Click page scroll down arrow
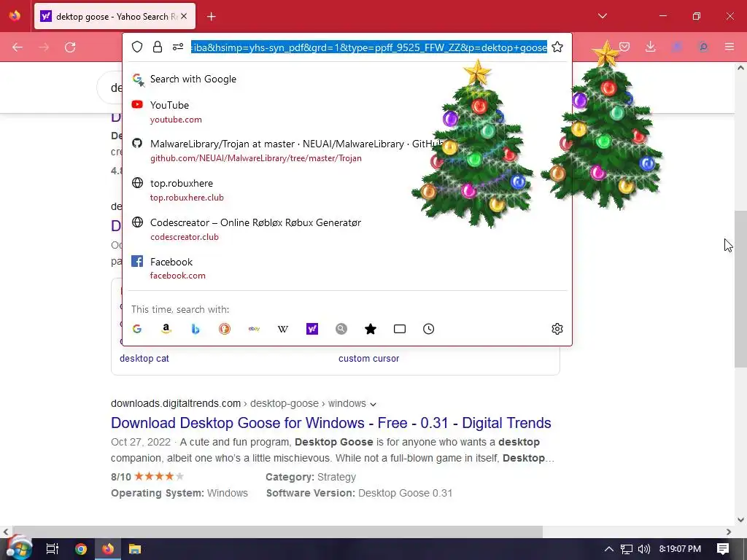This screenshot has width=747, height=560. 740,520
